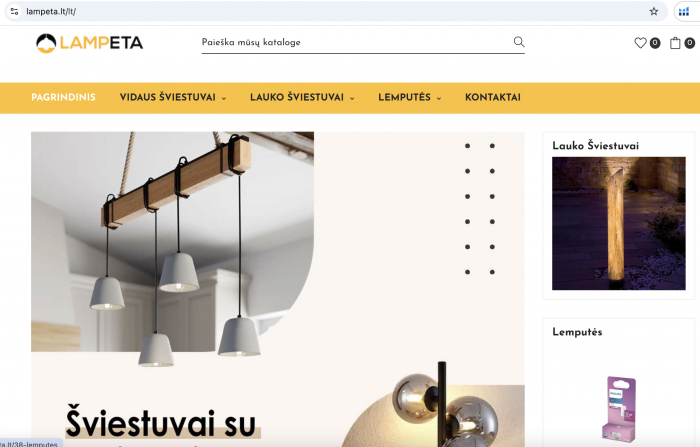The width and height of the screenshot is (700, 447).
Task: Click the browser address bar URL
Action: (51, 12)
